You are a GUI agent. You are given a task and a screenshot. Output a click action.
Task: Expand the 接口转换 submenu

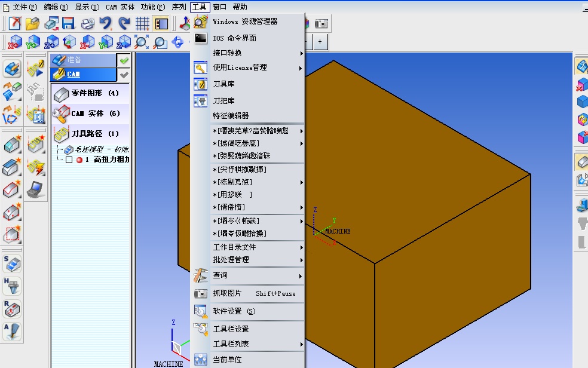click(247, 53)
